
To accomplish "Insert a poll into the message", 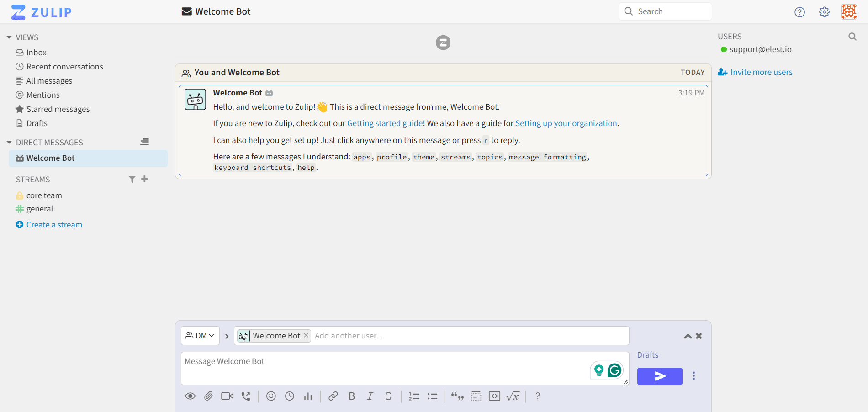I will 308,396.
